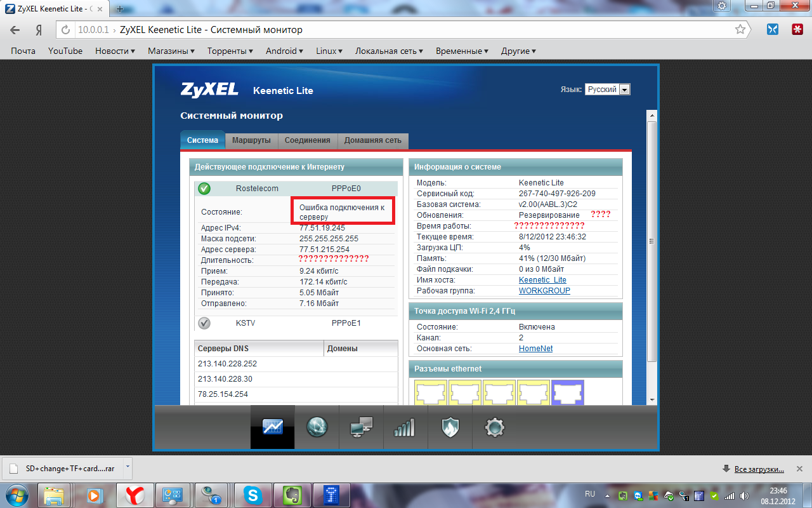The width and height of the screenshot is (812, 508).
Task: Click DNS server 213.140.228.252
Action: [x=227, y=364]
